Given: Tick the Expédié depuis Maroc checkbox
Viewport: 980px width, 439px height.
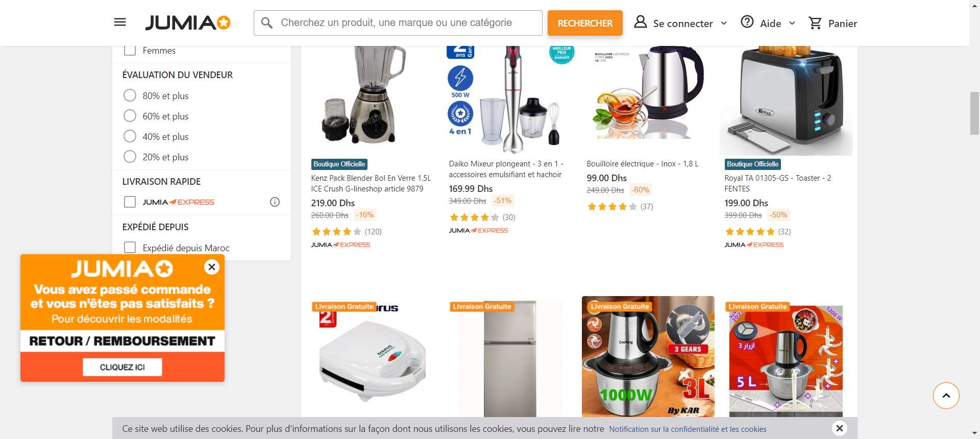Looking at the screenshot, I should [x=130, y=248].
